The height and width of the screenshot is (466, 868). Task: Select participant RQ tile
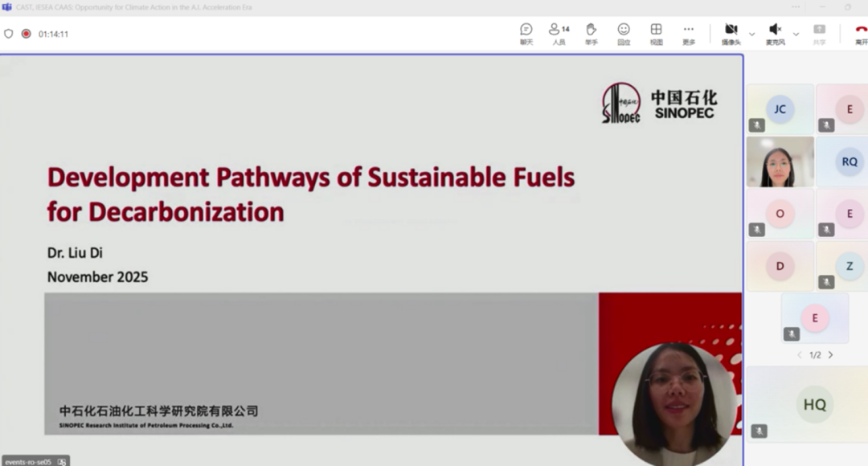(x=849, y=161)
